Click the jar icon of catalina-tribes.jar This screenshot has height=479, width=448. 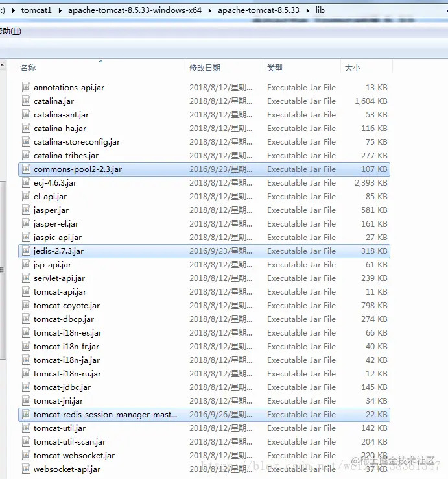tap(26, 156)
